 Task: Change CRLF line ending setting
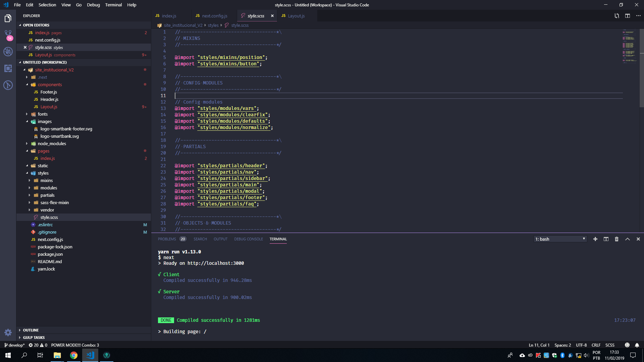(x=596, y=345)
